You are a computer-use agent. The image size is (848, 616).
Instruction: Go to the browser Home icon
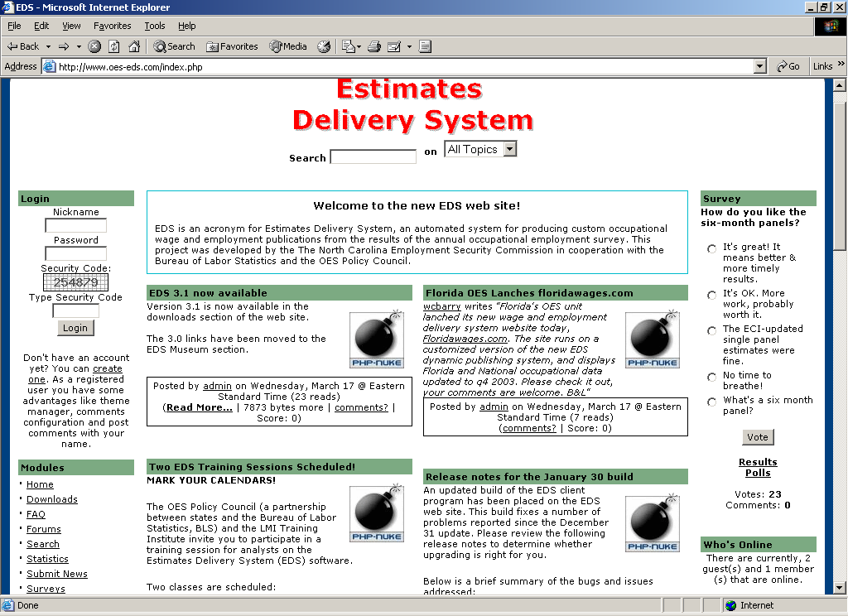(x=134, y=46)
